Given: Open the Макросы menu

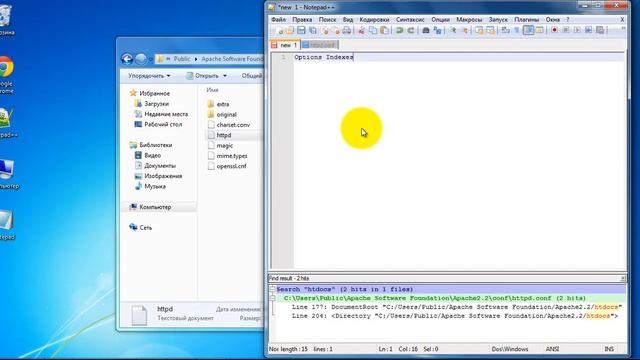Looking at the screenshot, I should 469,19.
